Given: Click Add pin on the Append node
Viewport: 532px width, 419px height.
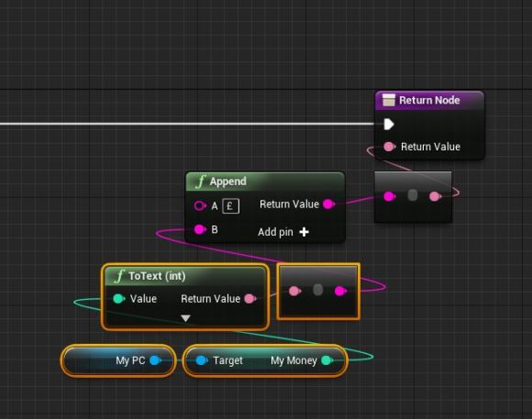Looking at the screenshot, I should click(283, 232).
